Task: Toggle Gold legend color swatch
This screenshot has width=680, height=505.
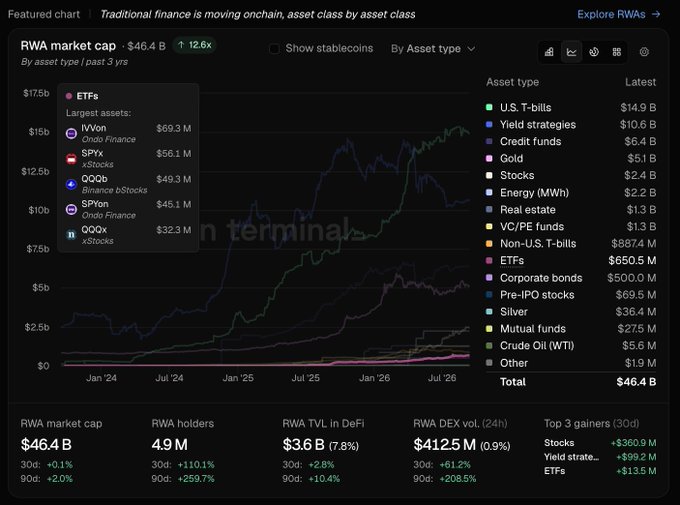Action: (489, 158)
